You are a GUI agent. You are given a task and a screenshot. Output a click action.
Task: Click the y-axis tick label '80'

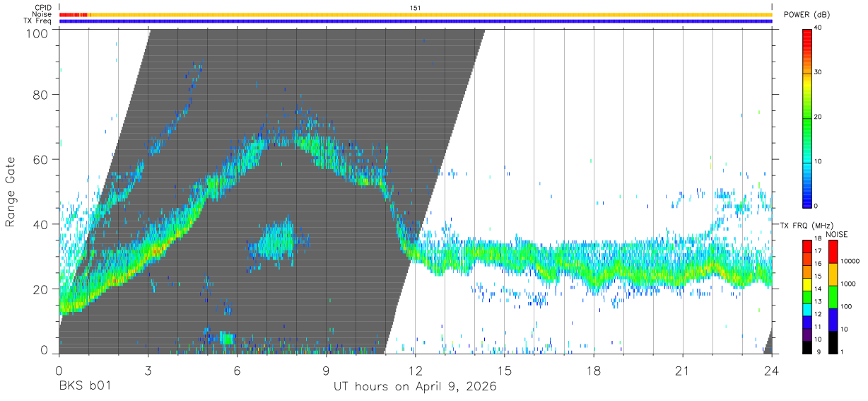click(41, 95)
